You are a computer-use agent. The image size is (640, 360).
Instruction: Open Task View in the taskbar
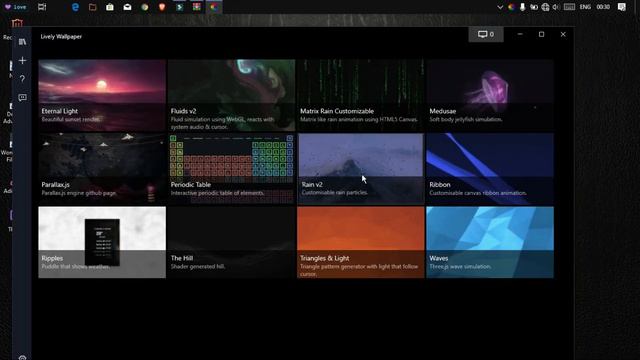[x=42, y=7]
